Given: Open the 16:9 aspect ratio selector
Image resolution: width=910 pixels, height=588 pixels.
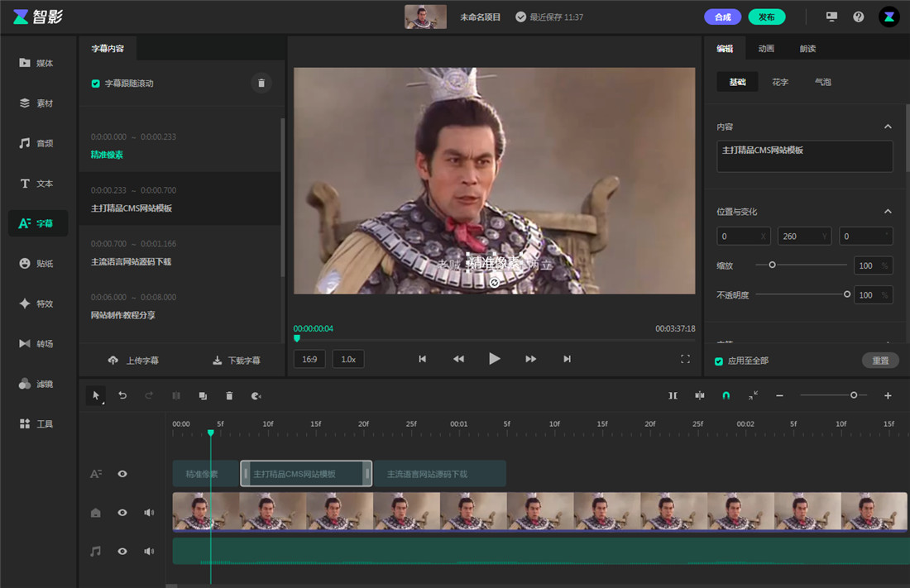Looking at the screenshot, I should pos(309,359).
